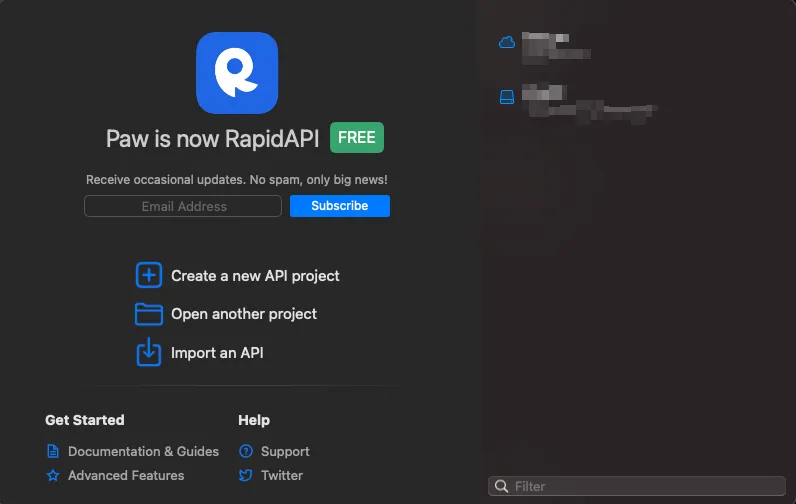The image size is (796, 504).
Task: Click the RapidAPI app logo
Action: pos(237,72)
